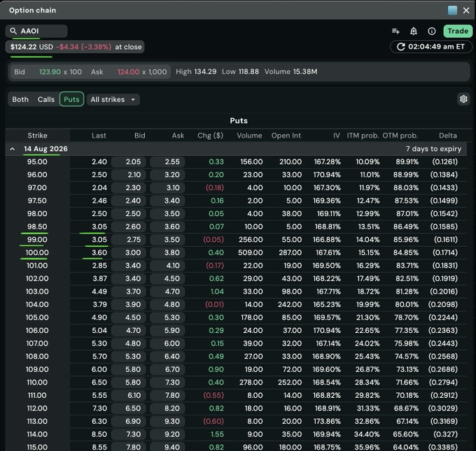Click bid 6.90 for 113.00 strike

pyautogui.click(x=128, y=421)
